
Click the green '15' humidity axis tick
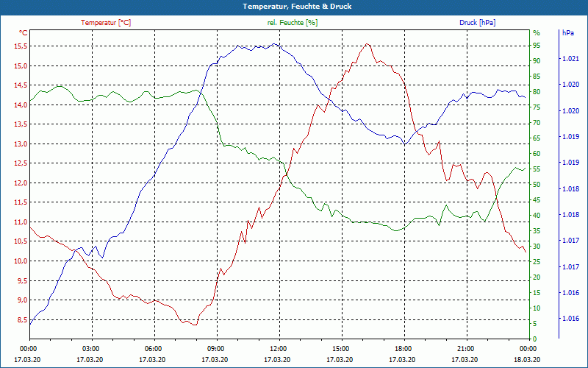[x=537, y=292]
